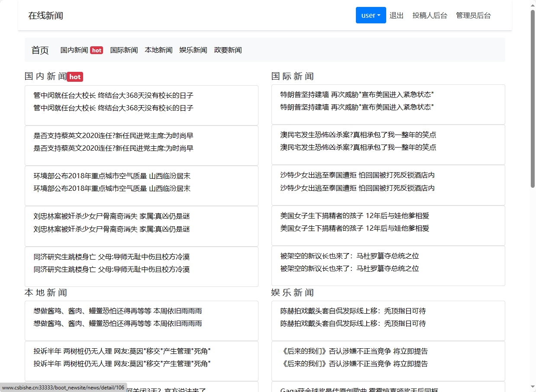Open 陈赫拍戏戴头套 entertainment story
The width and height of the screenshot is (536, 392).
(353, 311)
